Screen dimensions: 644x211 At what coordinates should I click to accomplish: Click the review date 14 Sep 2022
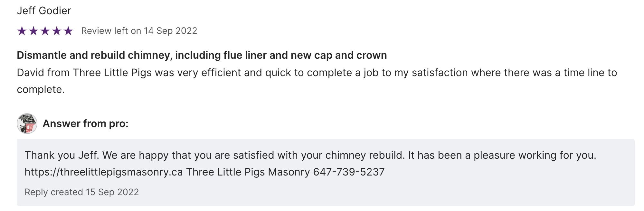point(170,31)
